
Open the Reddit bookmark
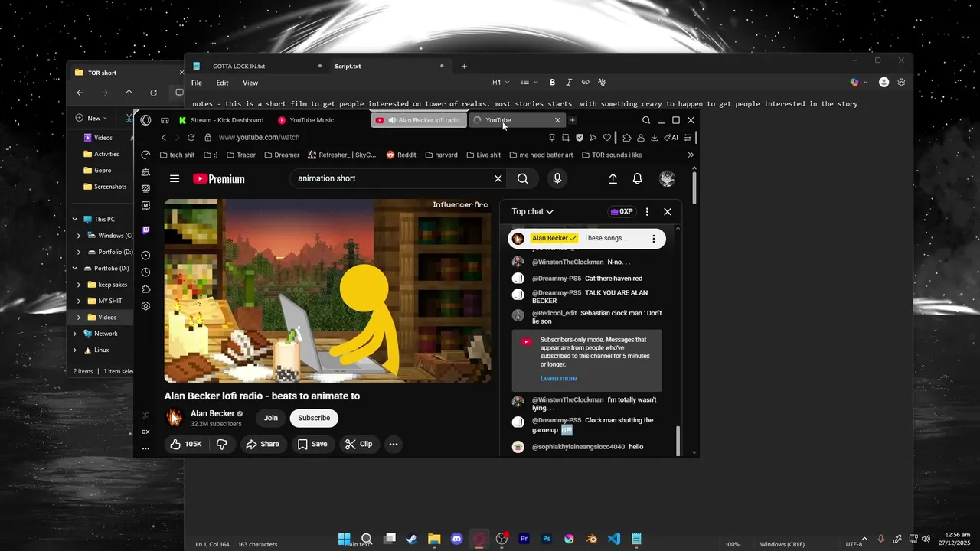pyautogui.click(x=401, y=155)
